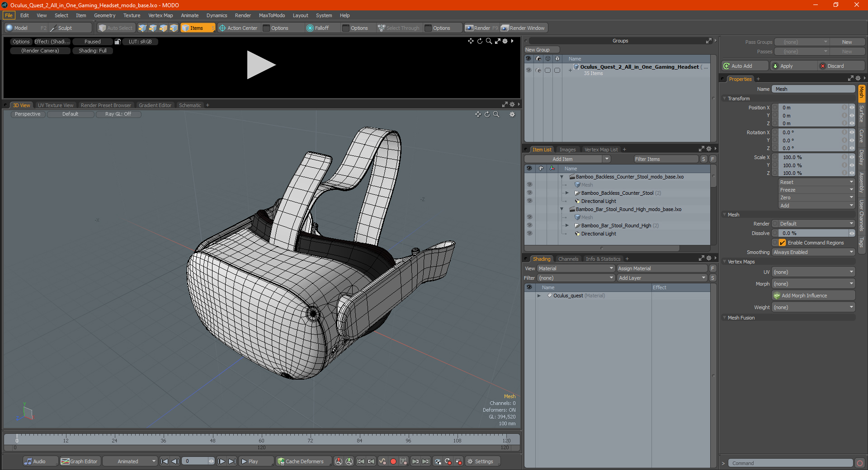This screenshot has width=868, height=470.
Task: Open the Item List panel gear options
Action: coord(709,149)
